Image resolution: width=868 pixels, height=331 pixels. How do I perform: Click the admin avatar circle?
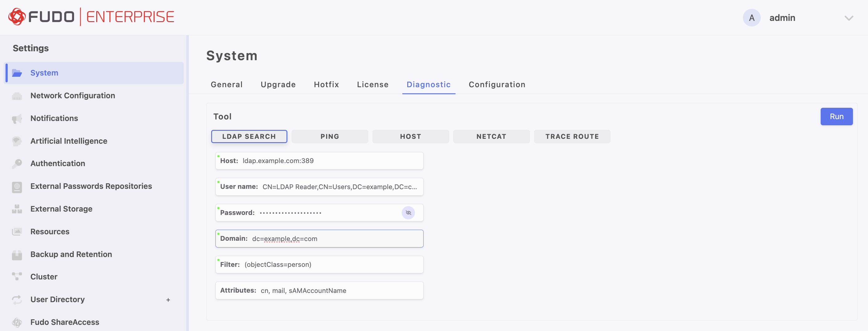tap(752, 18)
